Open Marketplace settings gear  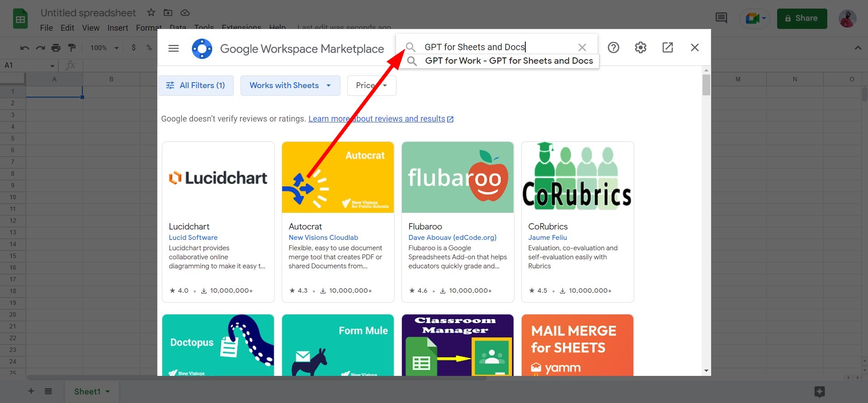pos(641,47)
